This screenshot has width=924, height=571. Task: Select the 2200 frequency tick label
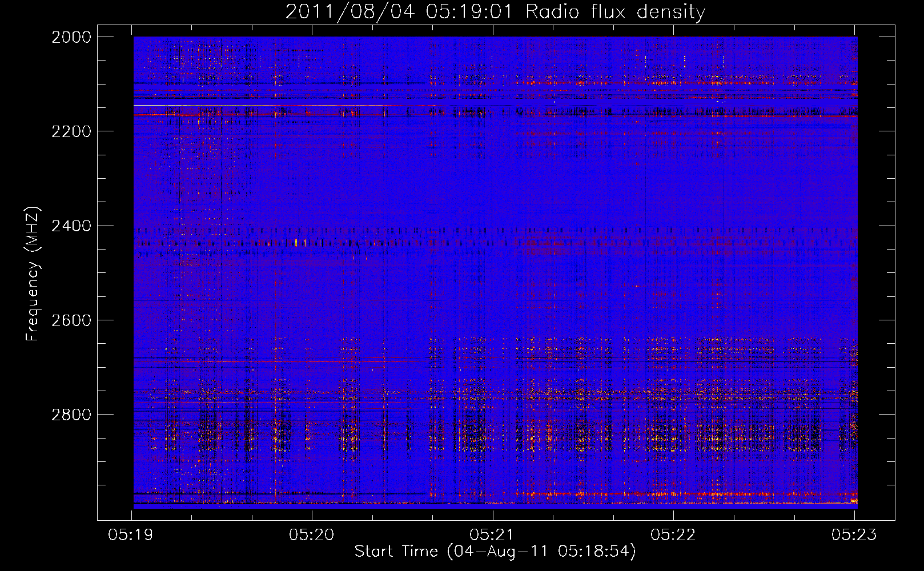click(x=71, y=131)
